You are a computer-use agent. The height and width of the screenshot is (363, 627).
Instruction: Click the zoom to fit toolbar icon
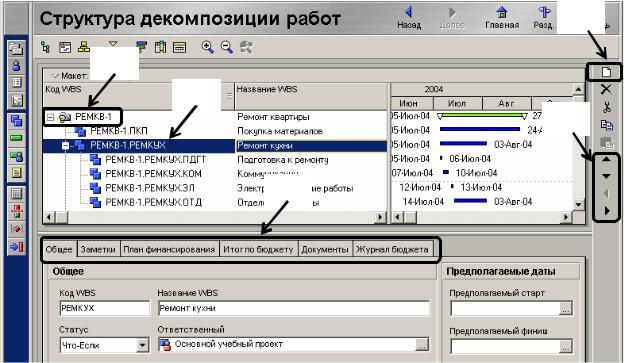pos(246,48)
